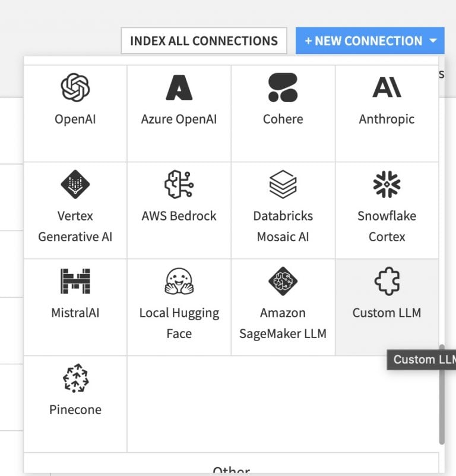Image resolution: width=456 pixels, height=476 pixels.
Task: Select the Custom LLM puzzle icon
Action: click(x=387, y=282)
